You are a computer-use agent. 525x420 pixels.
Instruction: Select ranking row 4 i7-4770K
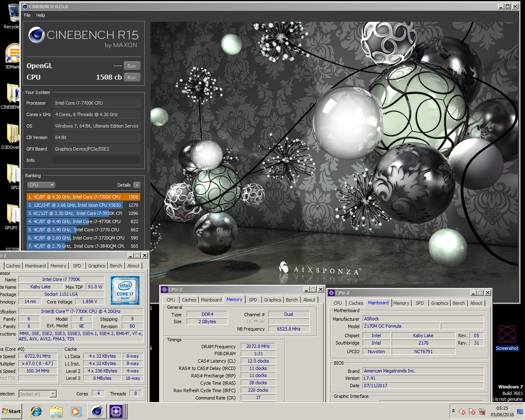[83, 221]
